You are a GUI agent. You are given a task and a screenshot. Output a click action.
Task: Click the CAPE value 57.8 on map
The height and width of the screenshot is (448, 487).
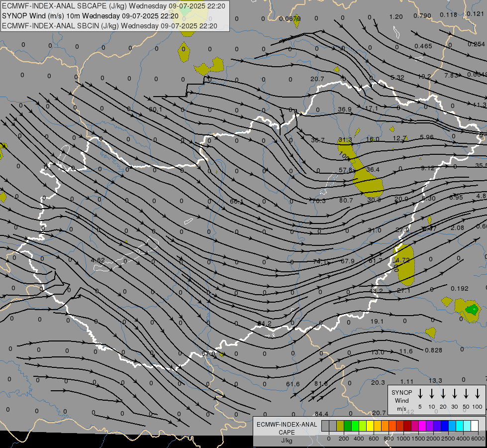click(345, 170)
